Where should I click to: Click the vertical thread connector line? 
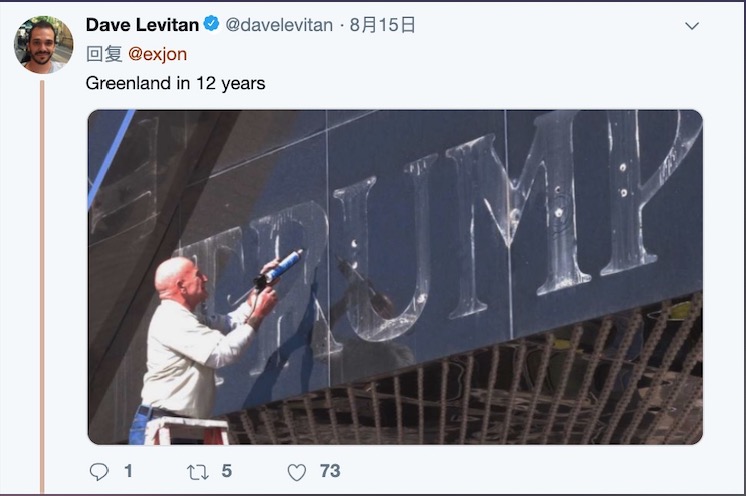[42, 287]
